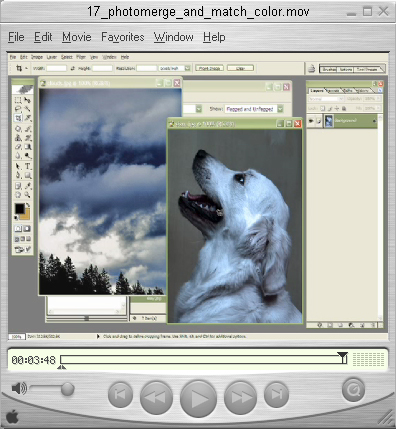Select the Magic Wand tool
Screen dimensions: 396x429
[28, 109]
